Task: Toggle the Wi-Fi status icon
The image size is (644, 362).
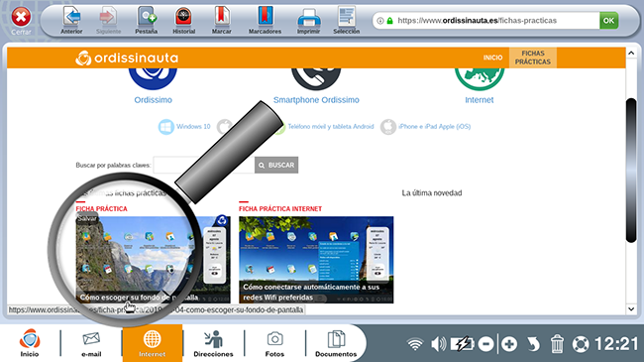Action: (x=415, y=344)
